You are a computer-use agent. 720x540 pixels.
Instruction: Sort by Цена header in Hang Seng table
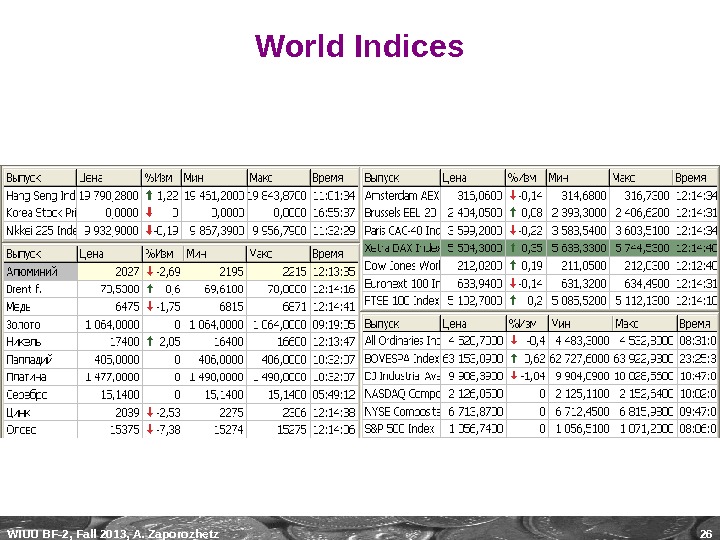point(108,177)
